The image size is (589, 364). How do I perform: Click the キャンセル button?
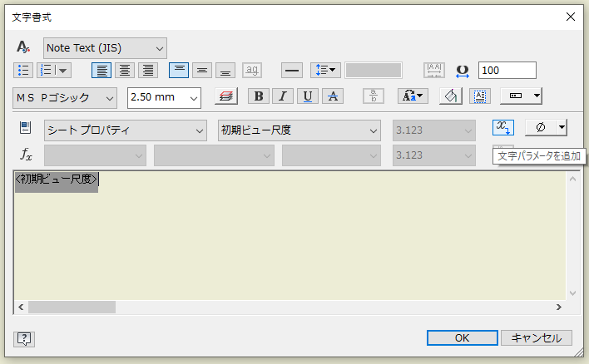[x=537, y=338]
